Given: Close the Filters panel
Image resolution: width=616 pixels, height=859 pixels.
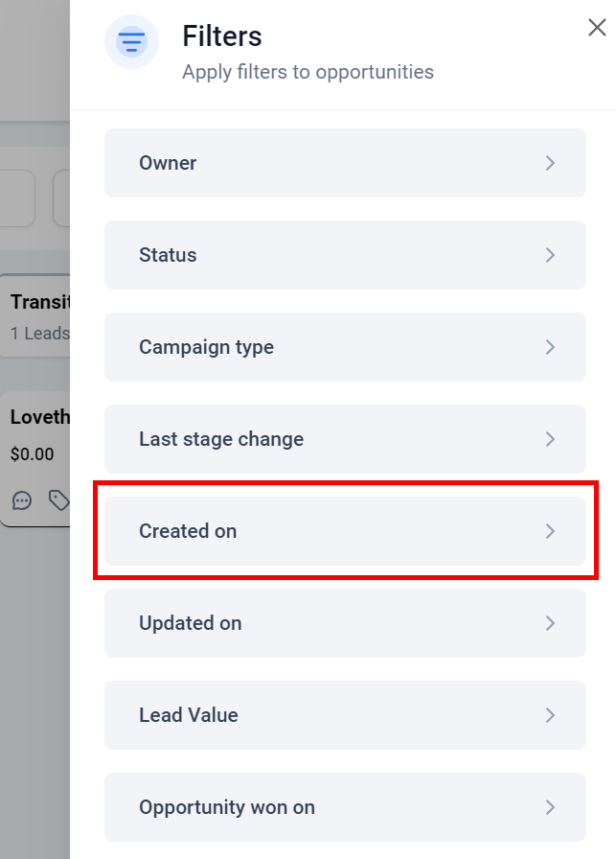Looking at the screenshot, I should [x=597, y=28].
